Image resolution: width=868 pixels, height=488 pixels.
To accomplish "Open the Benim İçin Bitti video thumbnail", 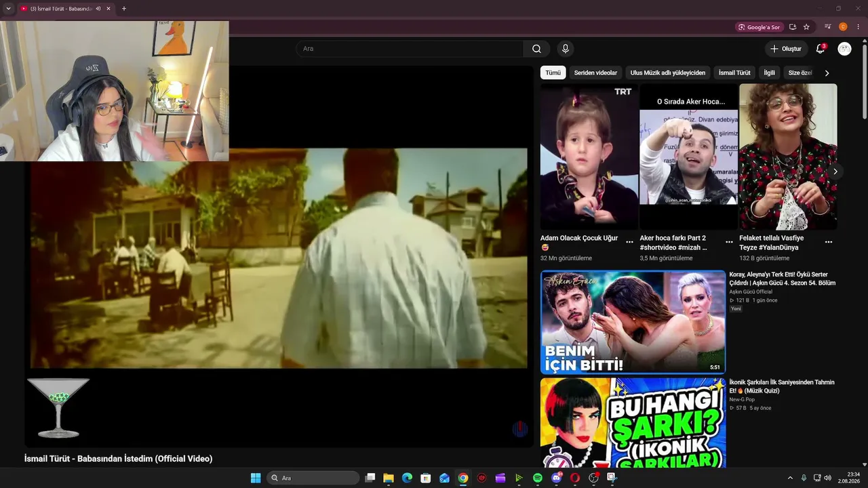I will [633, 322].
